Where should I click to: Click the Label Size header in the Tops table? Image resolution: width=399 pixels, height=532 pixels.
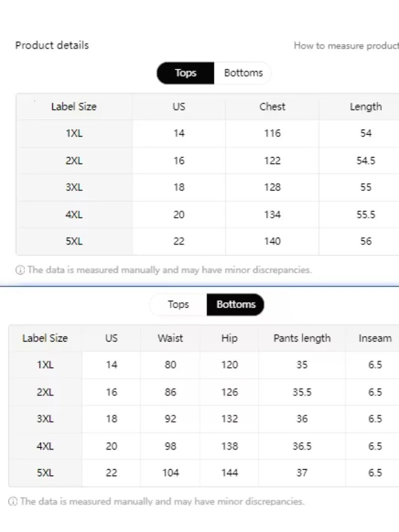[x=74, y=107]
